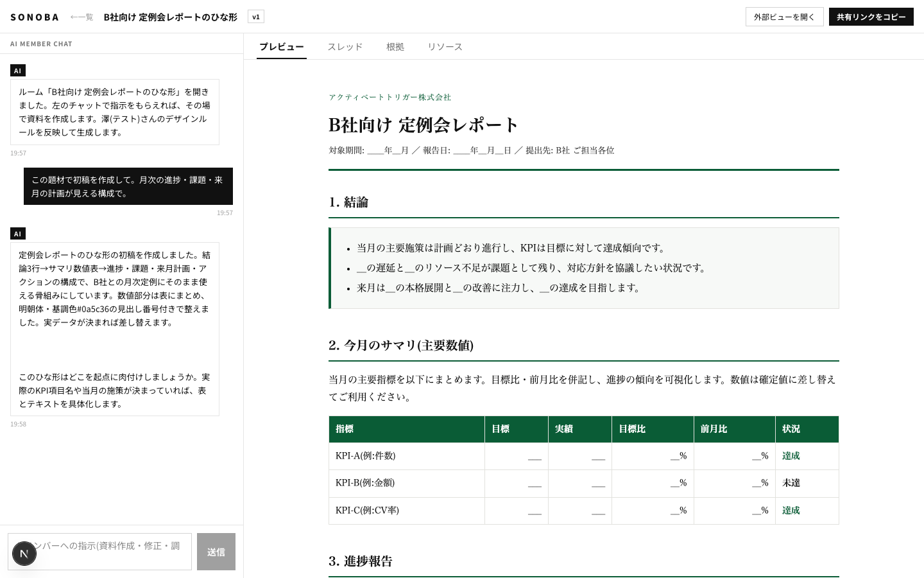Click the 送信 send button
The width and height of the screenshot is (924, 578).
tap(216, 552)
